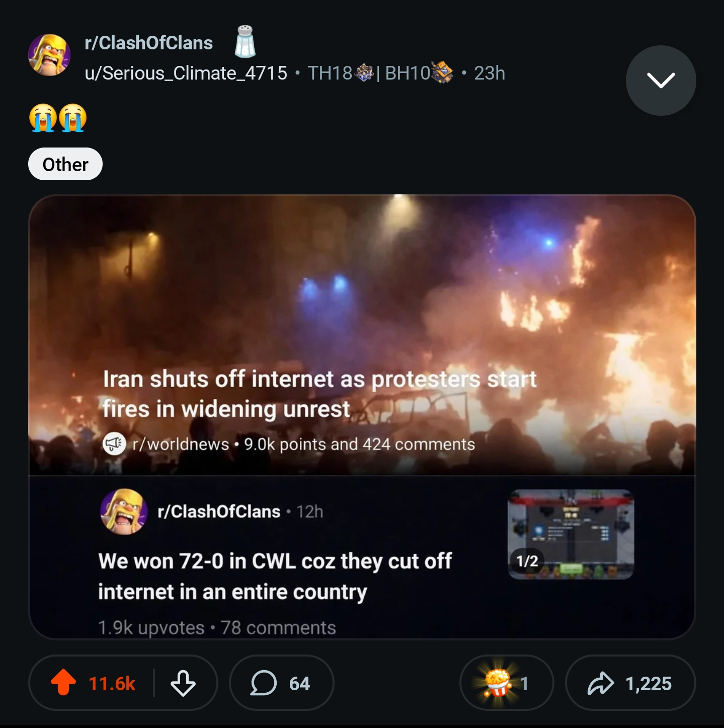Open the r/worldnews megaphone icon
The height and width of the screenshot is (728, 724).
click(114, 444)
